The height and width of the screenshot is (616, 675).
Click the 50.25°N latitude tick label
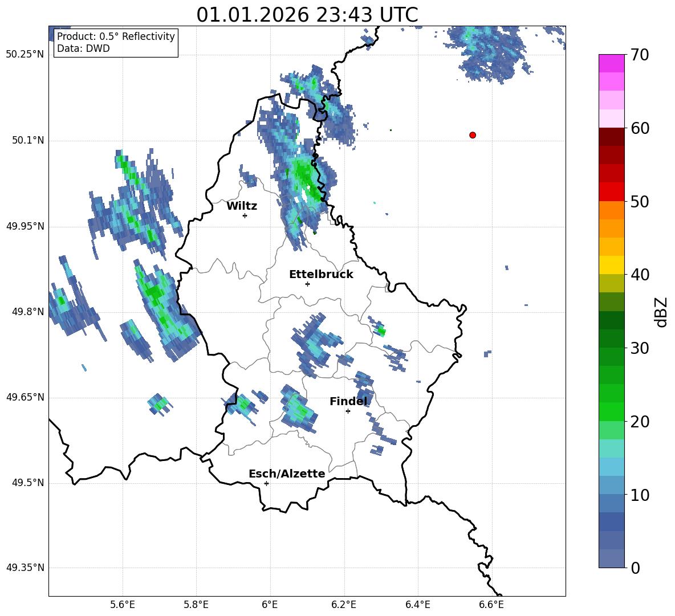tap(25, 55)
